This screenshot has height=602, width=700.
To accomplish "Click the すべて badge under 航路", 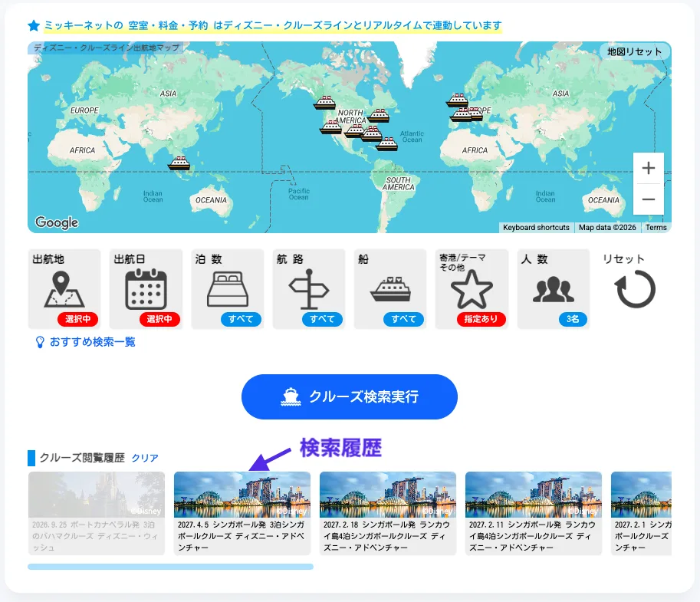I will (x=322, y=319).
